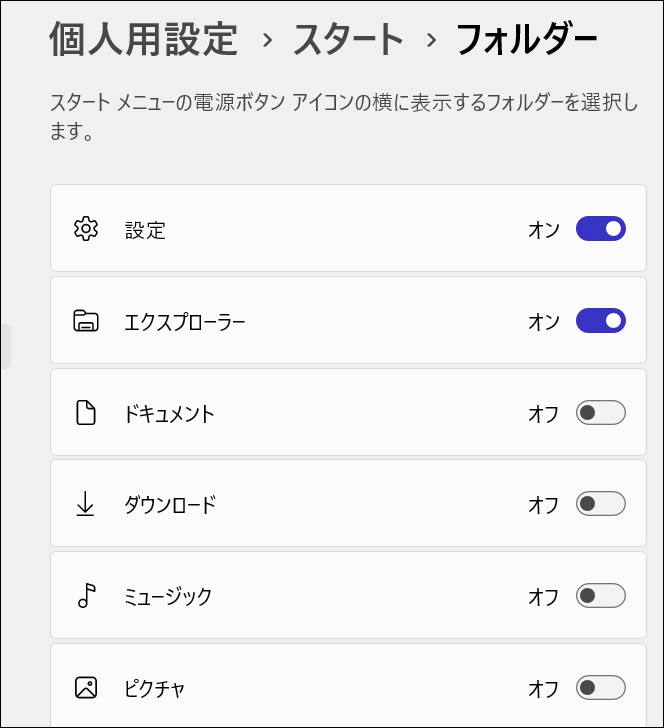Viewport: 664px width, 728px height.
Task: Switch on the ミュージック toggle
Action: pyautogui.click(x=600, y=597)
